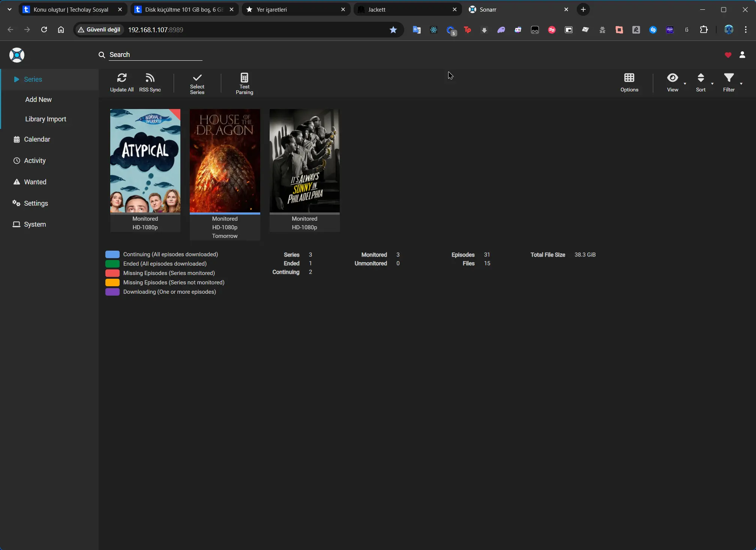Click the Episodes count 31
Viewport: 756px width, 550px height.
(487, 255)
